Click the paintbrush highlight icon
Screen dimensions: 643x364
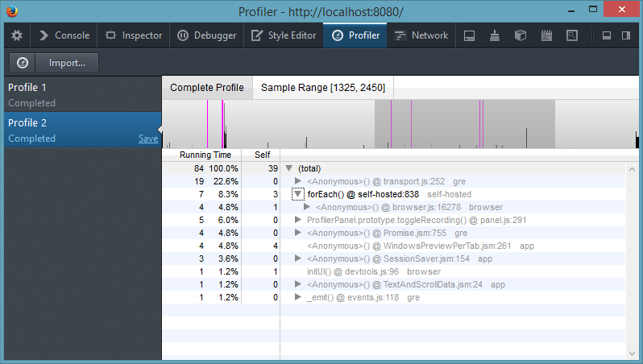(x=495, y=35)
